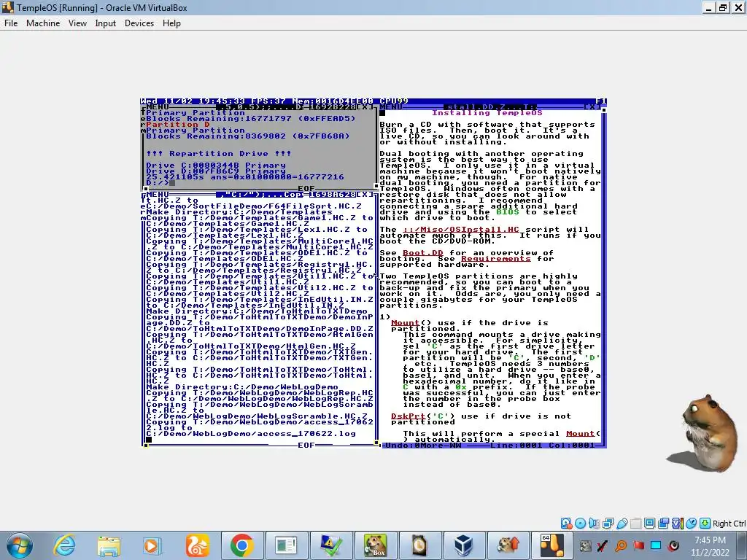Click the 7:45 PM taskbar clock

[x=711, y=545]
